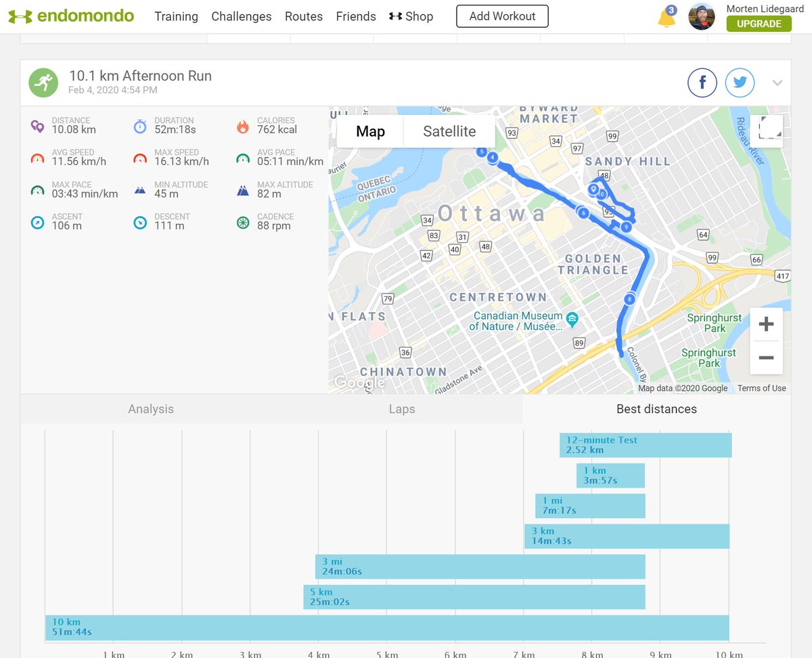Click the max speed gauge icon
Image resolution: width=812 pixels, height=658 pixels.
[140, 158]
